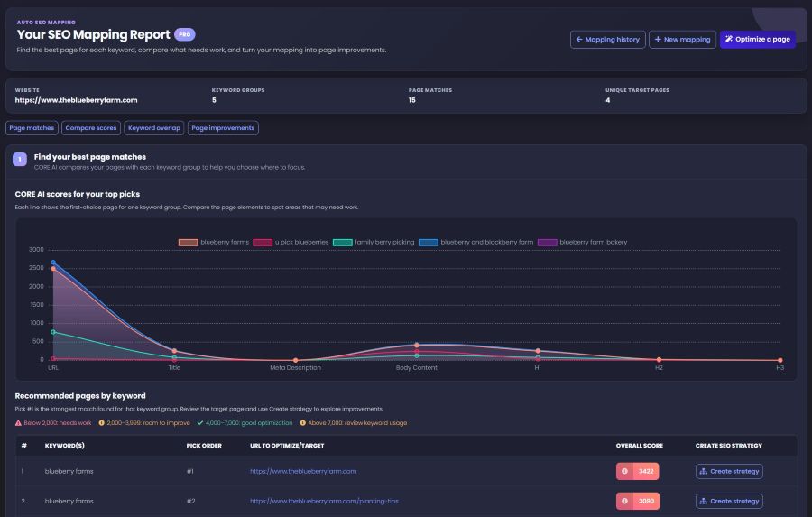Click the Pick Order column header

pos(204,446)
